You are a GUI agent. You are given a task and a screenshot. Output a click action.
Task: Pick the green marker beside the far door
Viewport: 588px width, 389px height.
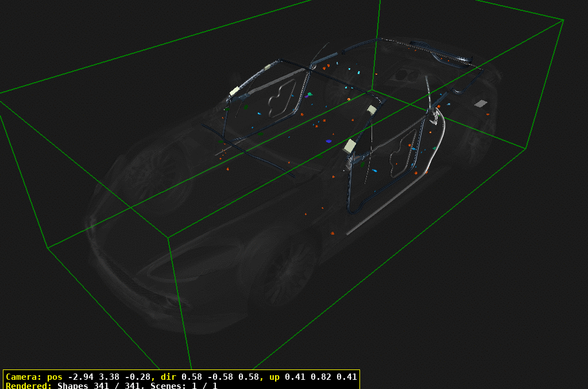coord(310,94)
